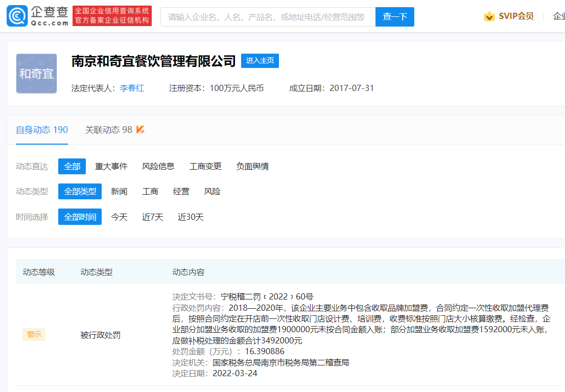
Task: Open the 和奇宜 company logo thumbnail
Action: [36, 74]
